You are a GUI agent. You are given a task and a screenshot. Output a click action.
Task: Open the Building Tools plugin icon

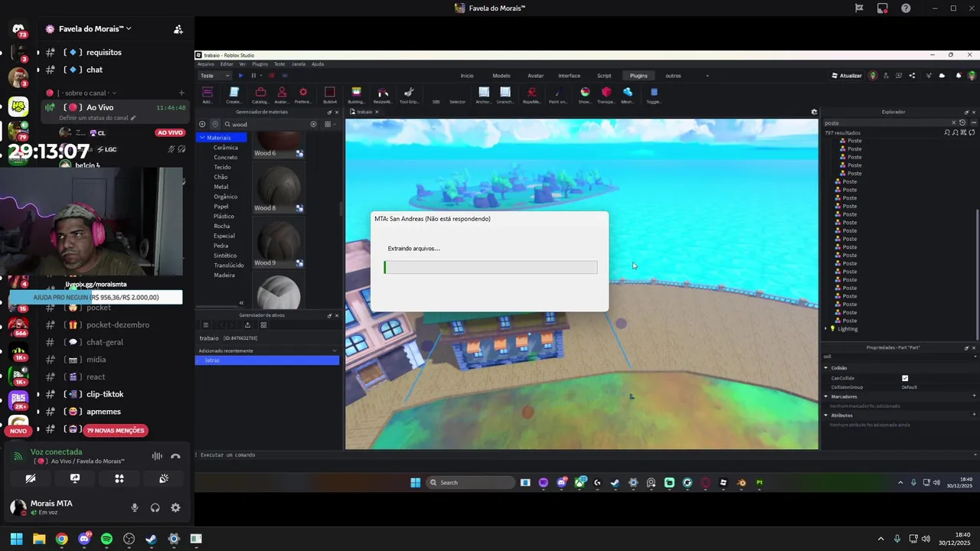click(356, 93)
